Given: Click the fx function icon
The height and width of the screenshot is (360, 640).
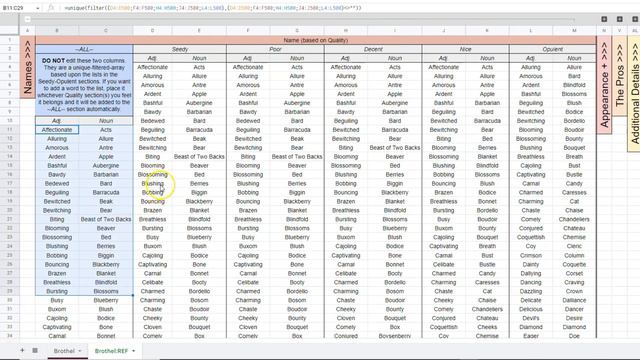Looking at the screenshot, I should tap(51, 8).
